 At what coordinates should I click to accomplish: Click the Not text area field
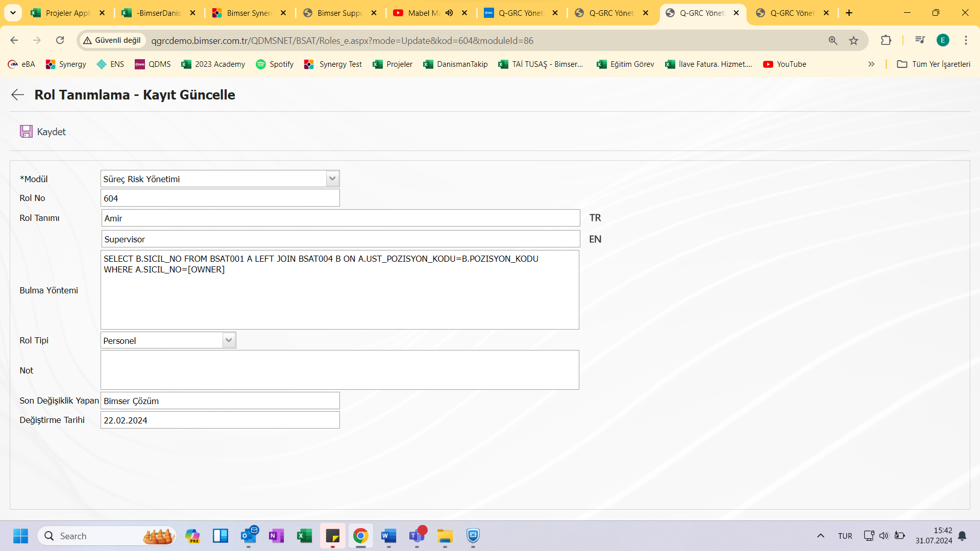(340, 369)
